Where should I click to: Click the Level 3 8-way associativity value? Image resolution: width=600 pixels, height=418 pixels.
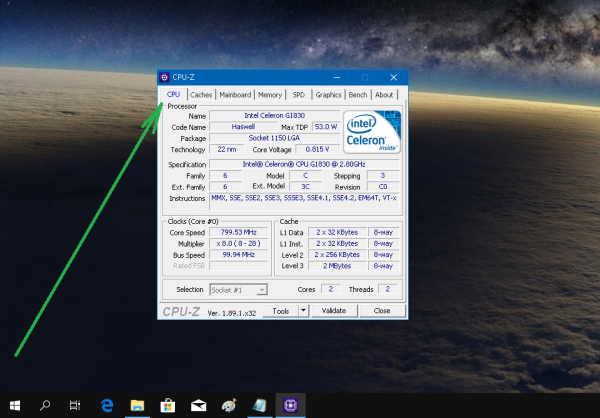tap(383, 266)
